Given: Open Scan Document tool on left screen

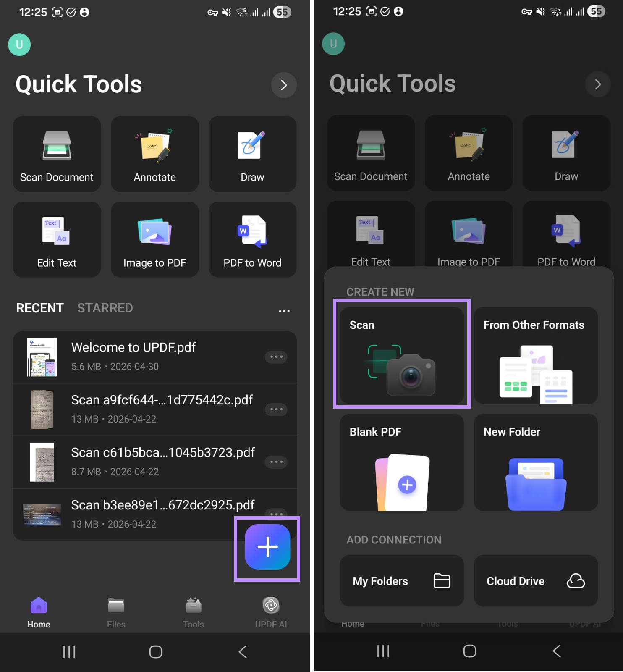Looking at the screenshot, I should click(x=57, y=154).
